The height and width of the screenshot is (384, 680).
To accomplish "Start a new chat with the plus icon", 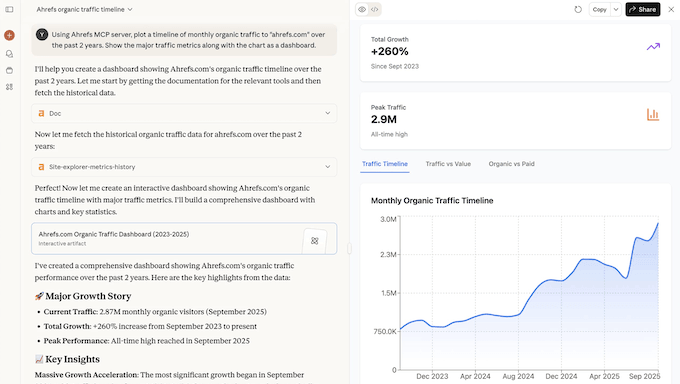I will [9, 35].
